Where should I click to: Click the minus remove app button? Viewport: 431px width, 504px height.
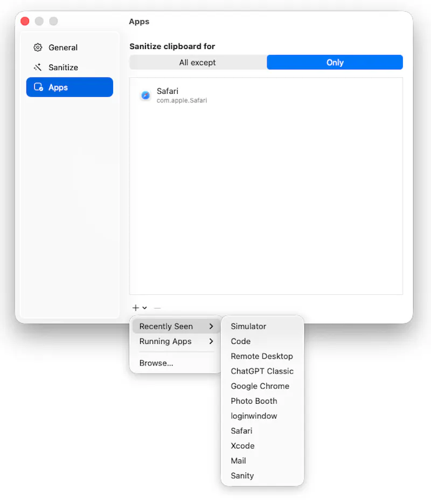(157, 308)
